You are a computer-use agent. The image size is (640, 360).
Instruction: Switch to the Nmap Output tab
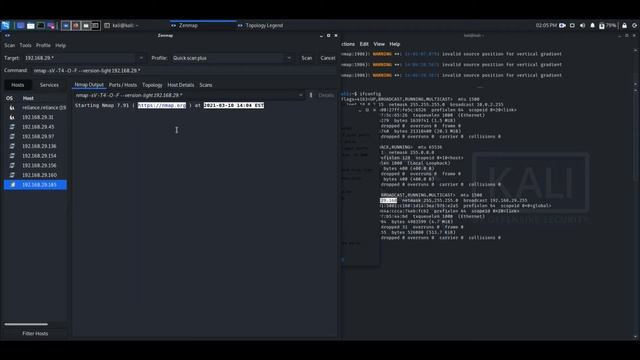tap(89, 85)
